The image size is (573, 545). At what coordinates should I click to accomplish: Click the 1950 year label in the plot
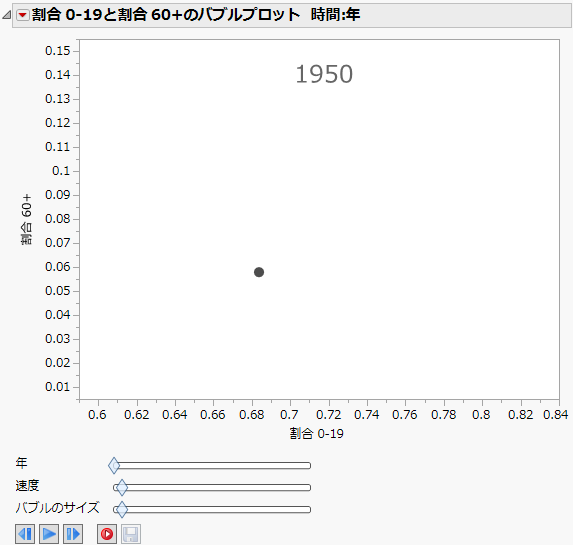[x=324, y=74]
